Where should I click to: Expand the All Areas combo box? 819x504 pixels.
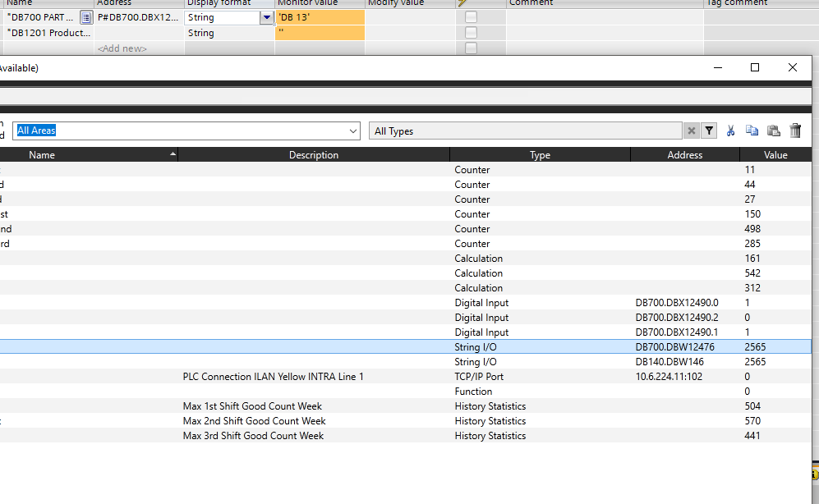[353, 131]
